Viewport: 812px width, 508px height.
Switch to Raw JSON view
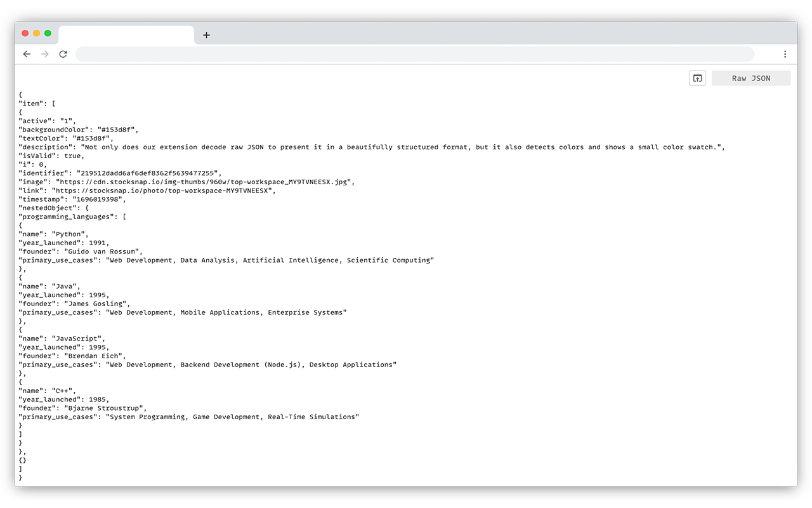[x=751, y=77]
